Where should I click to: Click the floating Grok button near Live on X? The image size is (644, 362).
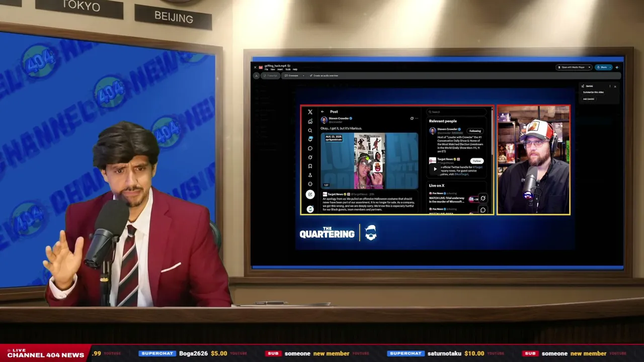[x=483, y=198]
